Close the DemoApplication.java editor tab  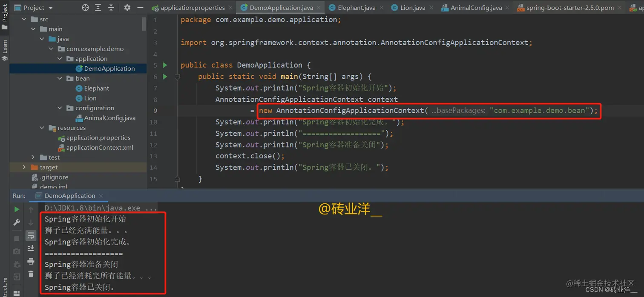click(x=319, y=8)
